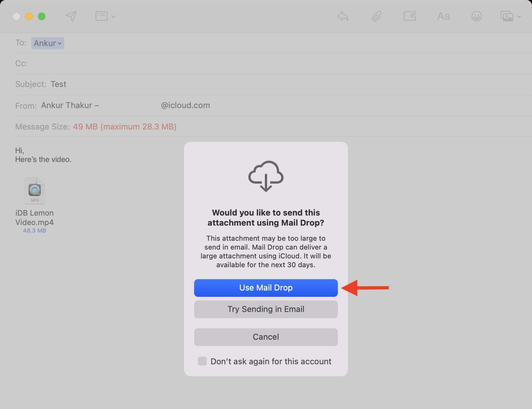Image resolution: width=532 pixels, height=409 pixels.
Task: Choose Try Sending in Email
Action: coord(266,309)
